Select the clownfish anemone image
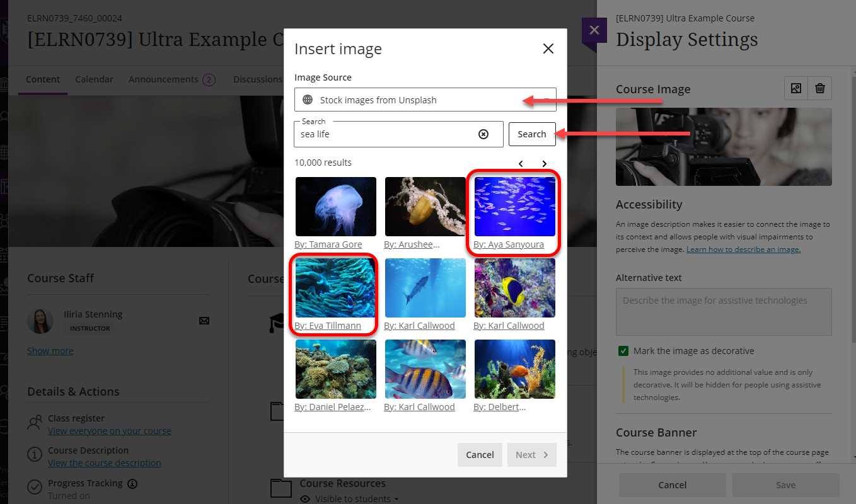 pos(336,288)
